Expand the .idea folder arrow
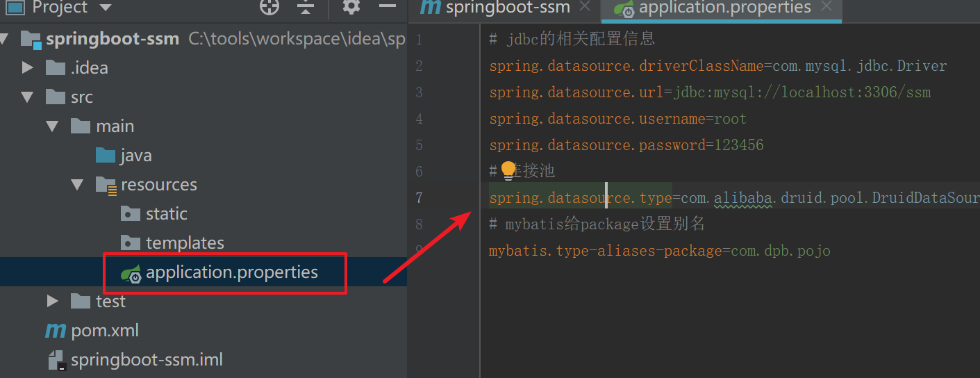The image size is (980, 378). coord(28,67)
